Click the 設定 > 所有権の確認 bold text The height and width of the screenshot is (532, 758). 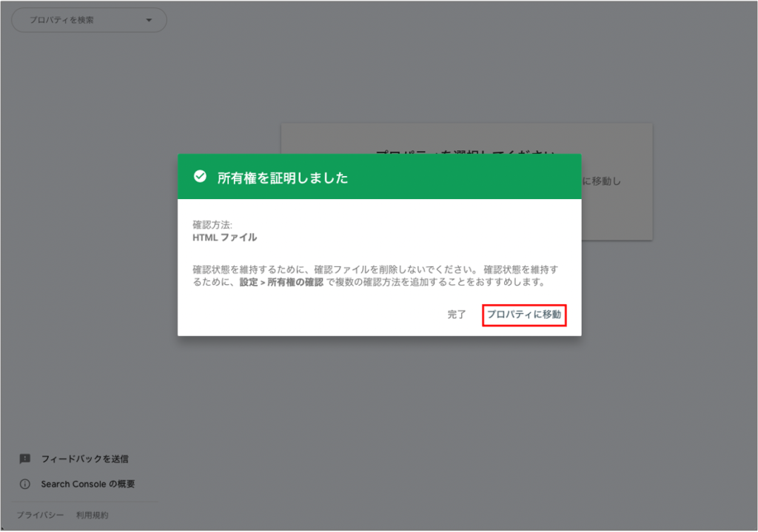click(281, 282)
